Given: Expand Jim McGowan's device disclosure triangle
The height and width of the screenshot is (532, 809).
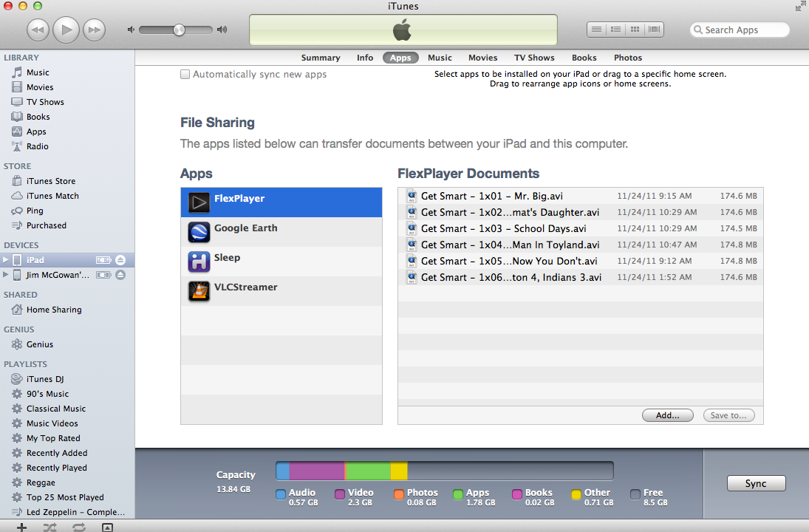Looking at the screenshot, I should 6,275.
